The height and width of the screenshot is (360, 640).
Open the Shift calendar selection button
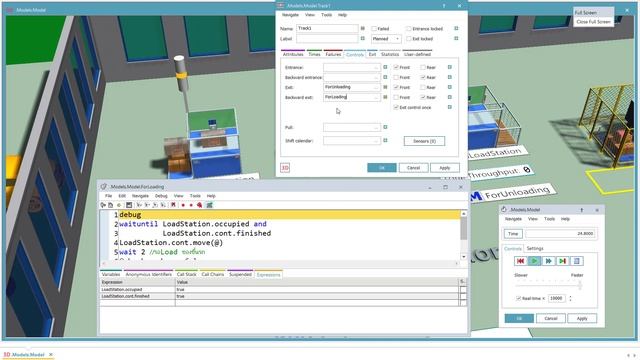[x=376, y=141]
